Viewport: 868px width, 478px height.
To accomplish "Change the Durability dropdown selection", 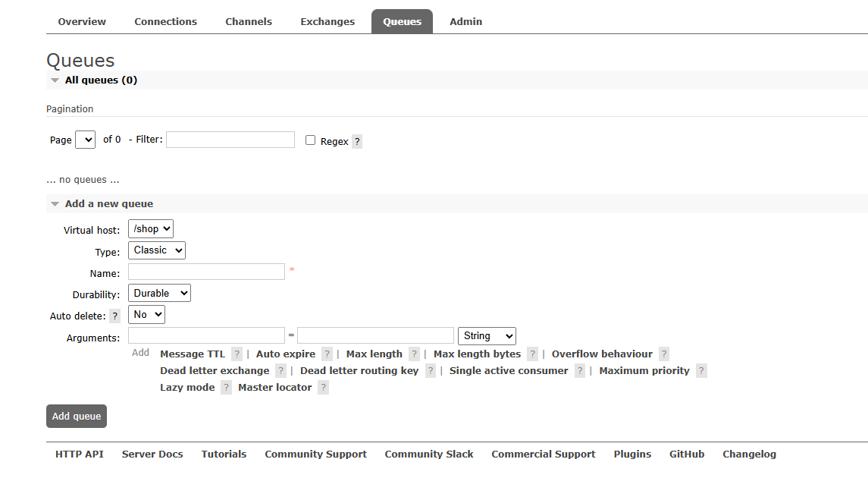I will pyautogui.click(x=159, y=294).
